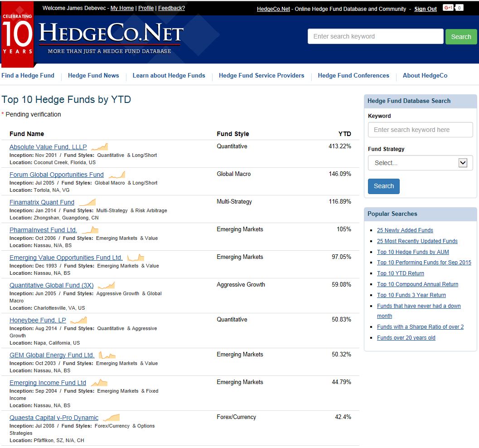The height and width of the screenshot is (448, 479).
Task: Open Finamatrix Quant Fund sparkline chart
Action: [x=87, y=202]
